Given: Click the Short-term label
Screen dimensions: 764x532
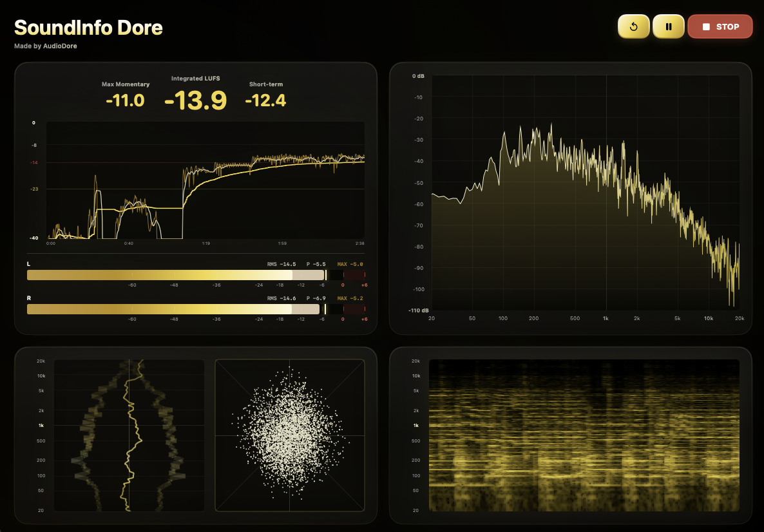Looking at the screenshot, I should pos(265,84).
